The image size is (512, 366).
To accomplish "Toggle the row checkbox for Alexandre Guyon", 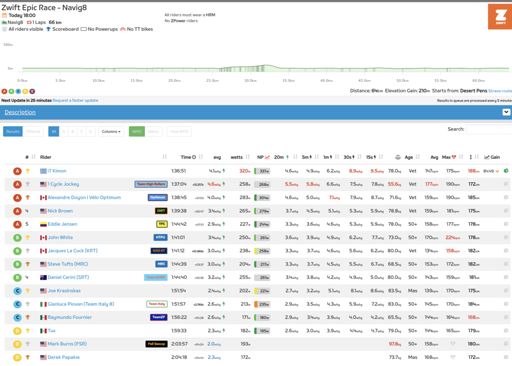I will tap(506, 197).
